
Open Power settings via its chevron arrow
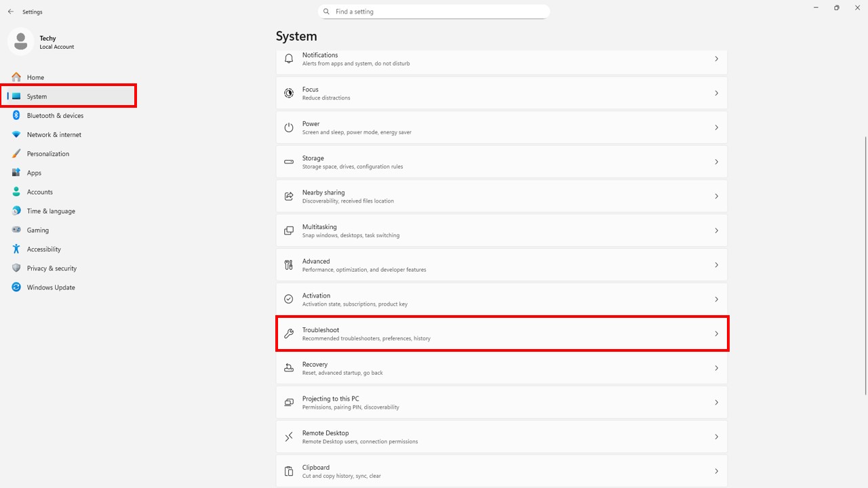pos(716,127)
